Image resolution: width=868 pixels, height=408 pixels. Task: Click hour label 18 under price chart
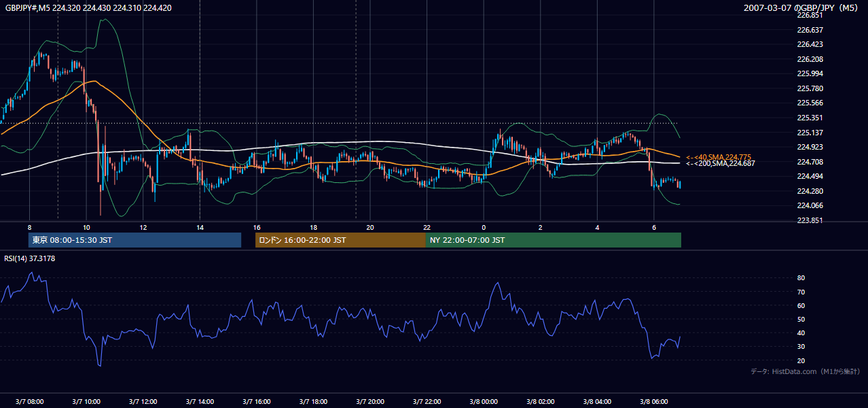point(313,227)
